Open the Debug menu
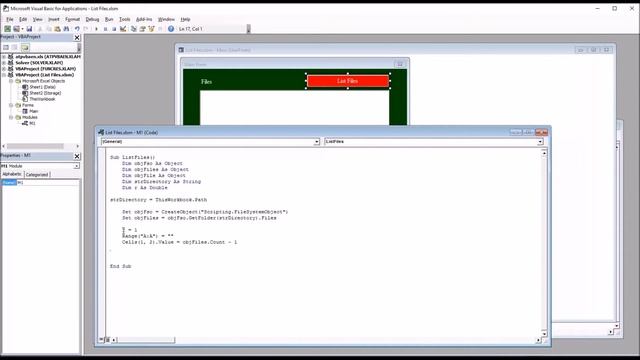 pos(92,19)
